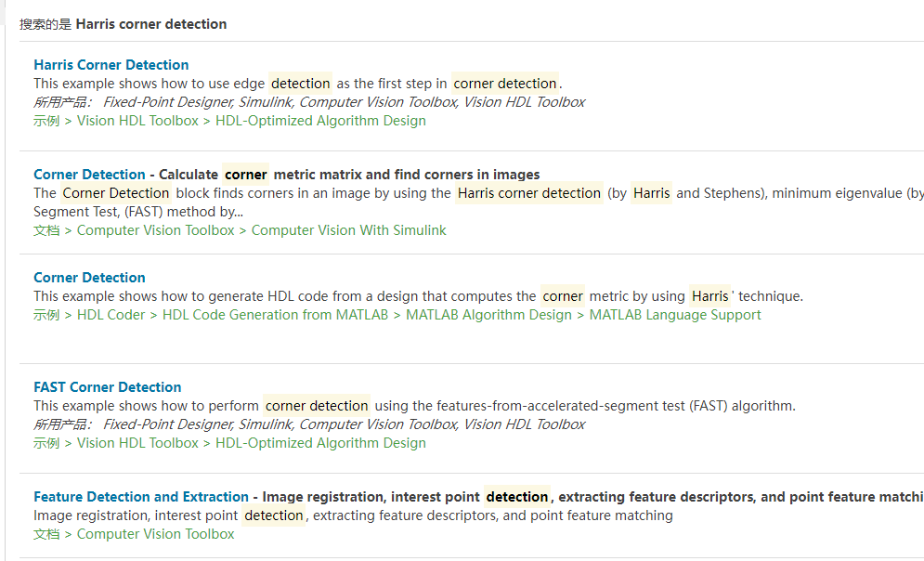924x561 pixels.
Task: Click 文档 breadcrumb under Corner Detection block result
Action: pyautogui.click(x=46, y=230)
